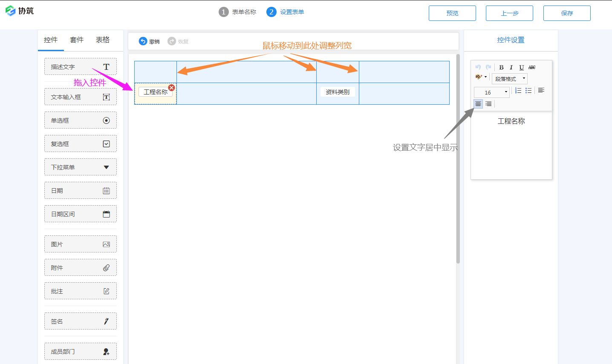The width and height of the screenshot is (612, 364).
Task: Open the font size 16 dropdown
Action: [492, 92]
